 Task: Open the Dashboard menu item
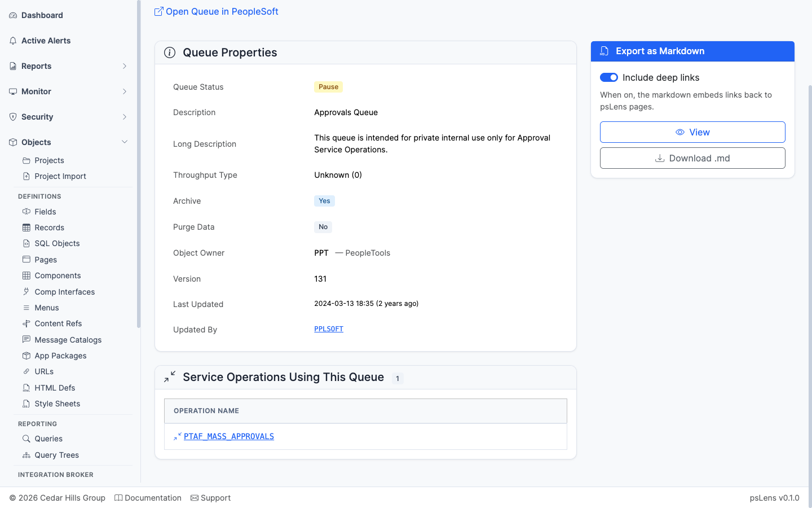point(42,15)
